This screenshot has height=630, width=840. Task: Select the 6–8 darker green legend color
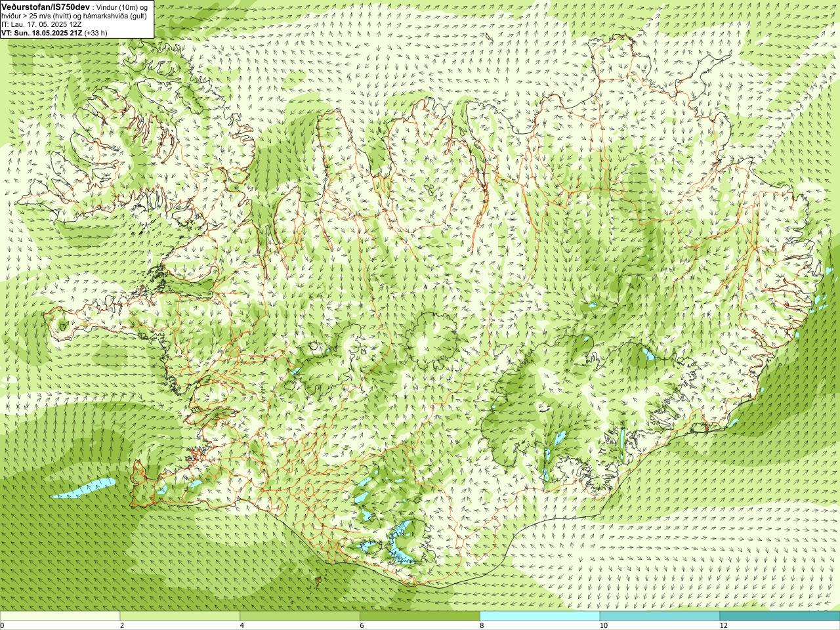[x=419, y=616]
